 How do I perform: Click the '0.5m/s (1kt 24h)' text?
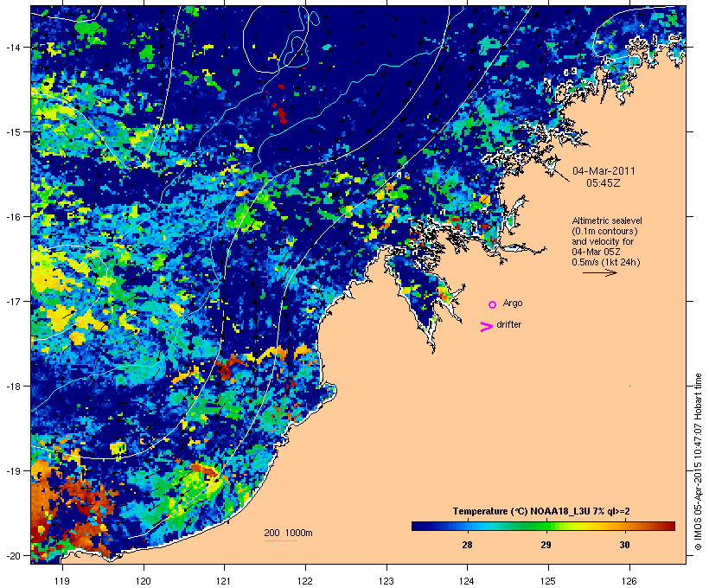tap(606, 262)
